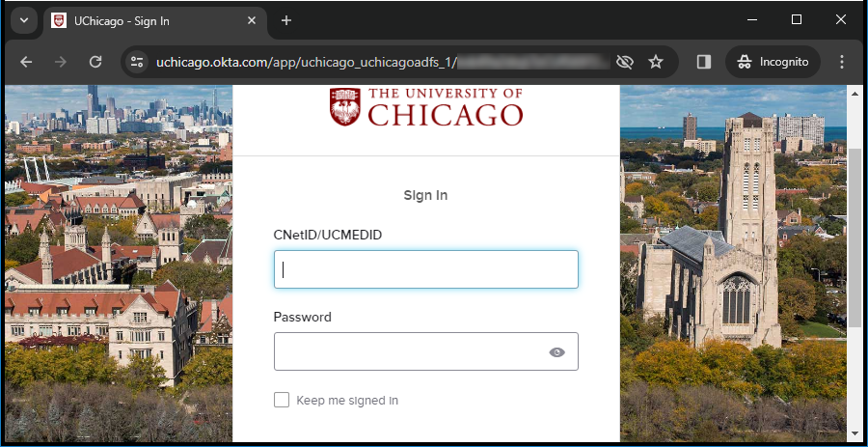Screen dimensions: 868x447
Task: Click the scrollbar down arrow
Action: 854,433
